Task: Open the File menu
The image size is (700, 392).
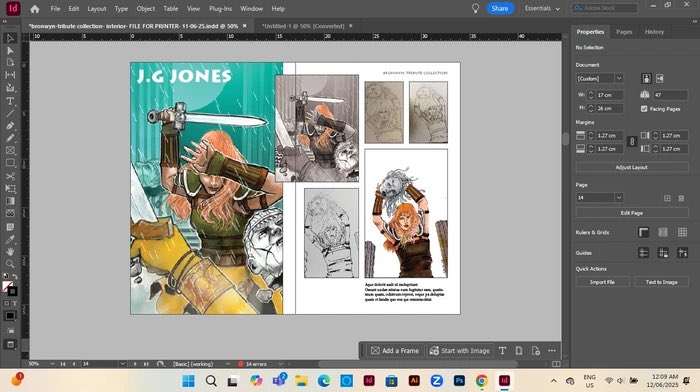Action: click(x=55, y=8)
